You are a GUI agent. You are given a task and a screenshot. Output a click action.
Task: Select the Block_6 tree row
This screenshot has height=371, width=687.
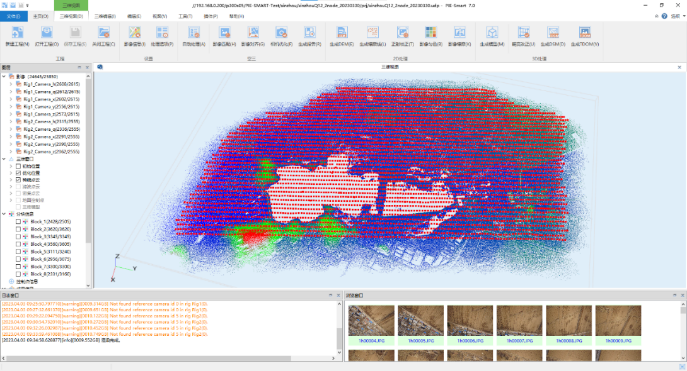coord(50,259)
